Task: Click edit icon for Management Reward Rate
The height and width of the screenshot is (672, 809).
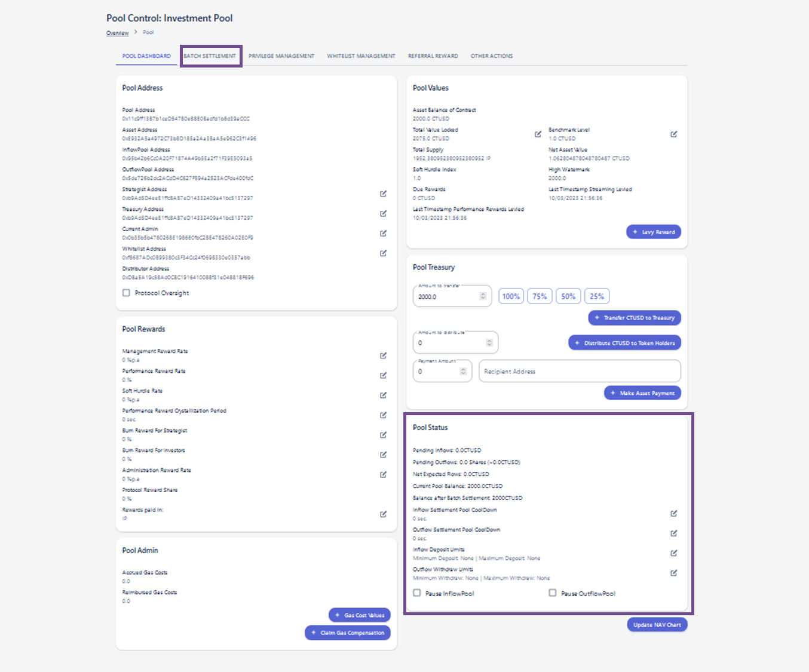Action: click(x=383, y=355)
